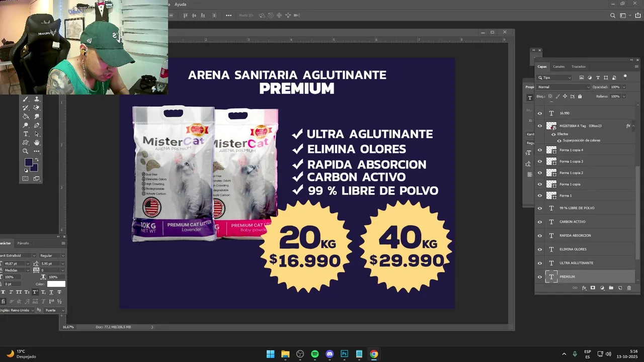Open the blend mode Normal dropdown
This screenshot has width=644, height=362.
point(563,87)
